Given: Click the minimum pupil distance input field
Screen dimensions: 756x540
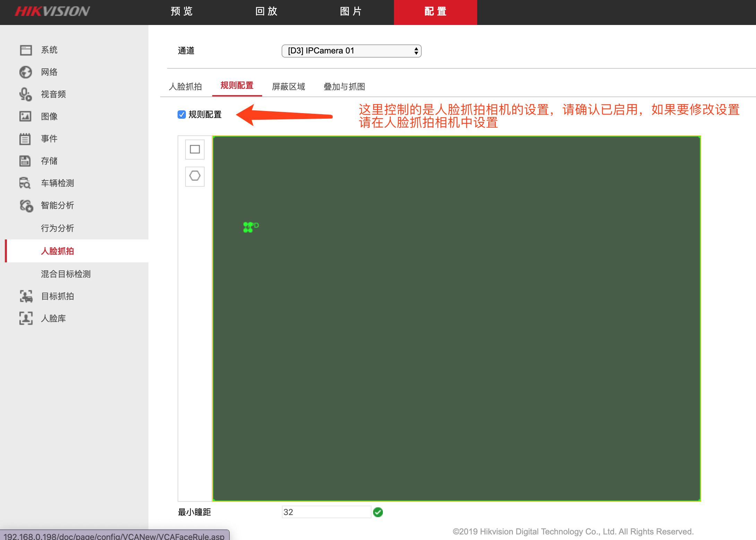Looking at the screenshot, I should [x=326, y=512].
